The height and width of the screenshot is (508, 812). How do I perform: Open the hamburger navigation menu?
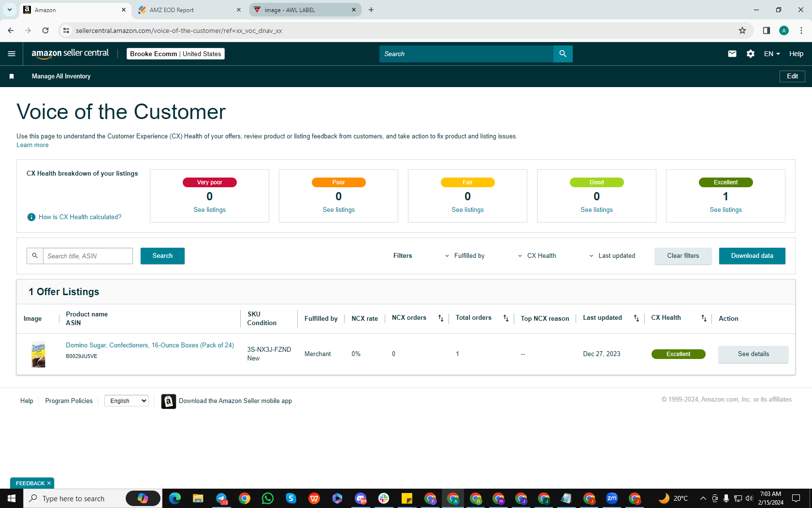[12, 54]
